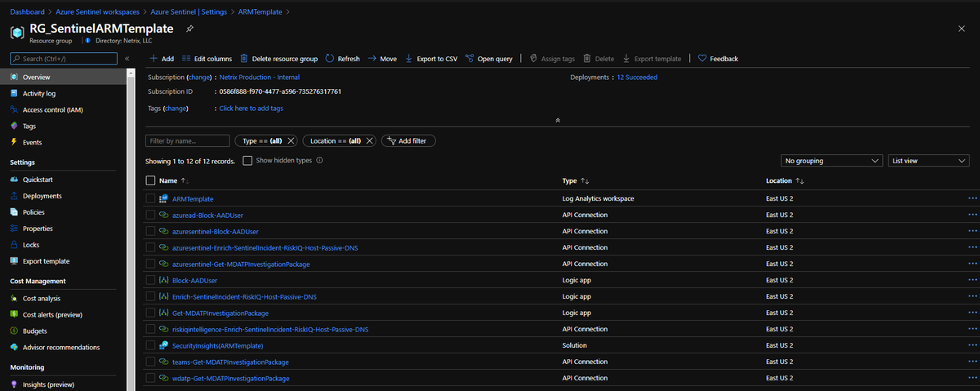This screenshot has height=391, width=980.
Task: Collapse the essentials section chevron
Action: 557,121
